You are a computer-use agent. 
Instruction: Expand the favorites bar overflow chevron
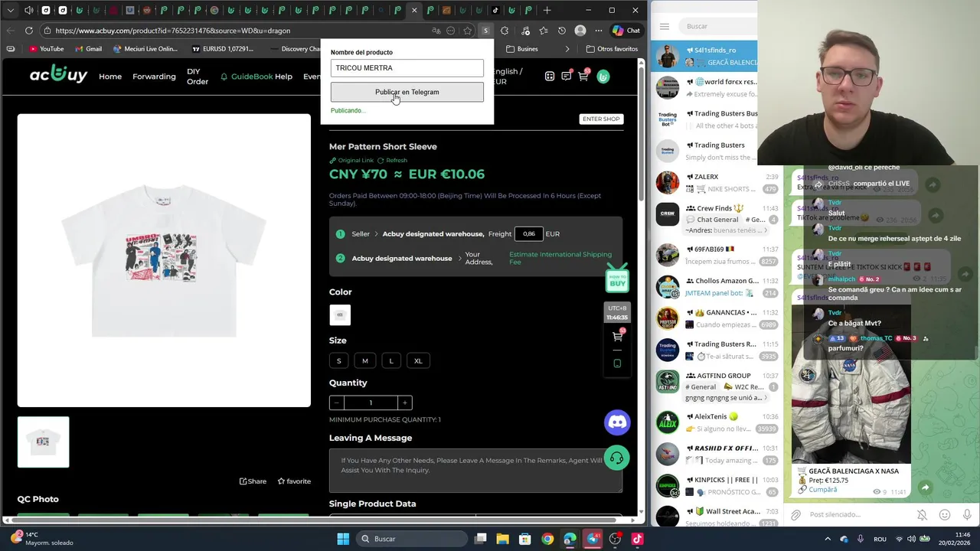click(x=567, y=49)
